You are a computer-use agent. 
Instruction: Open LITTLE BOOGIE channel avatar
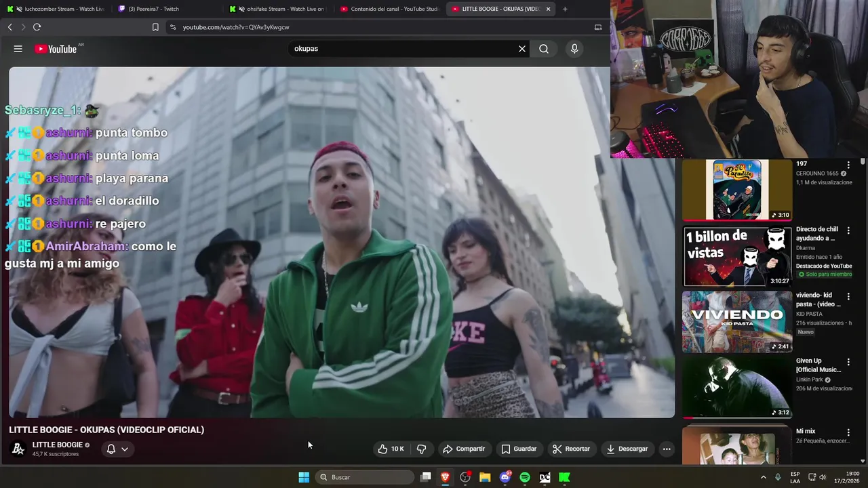coord(19,449)
